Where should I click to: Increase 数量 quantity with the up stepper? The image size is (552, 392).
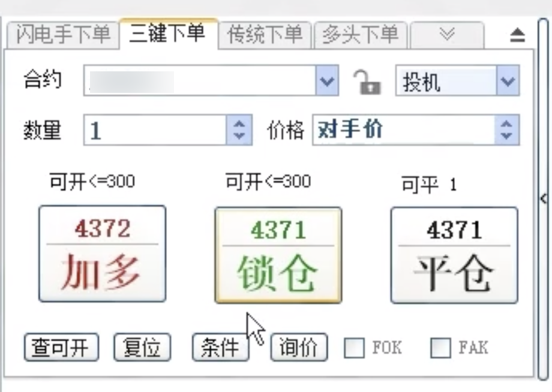click(x=239, y=123)
